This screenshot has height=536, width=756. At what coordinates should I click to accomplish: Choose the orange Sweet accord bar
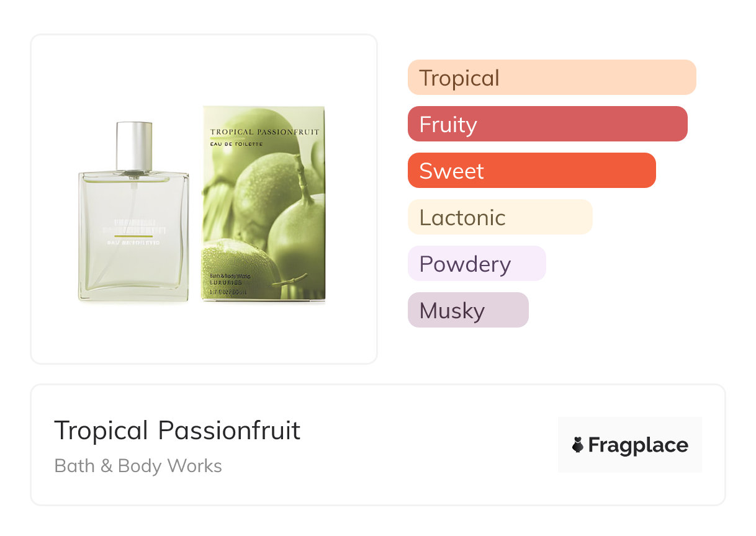coord(531,171)
